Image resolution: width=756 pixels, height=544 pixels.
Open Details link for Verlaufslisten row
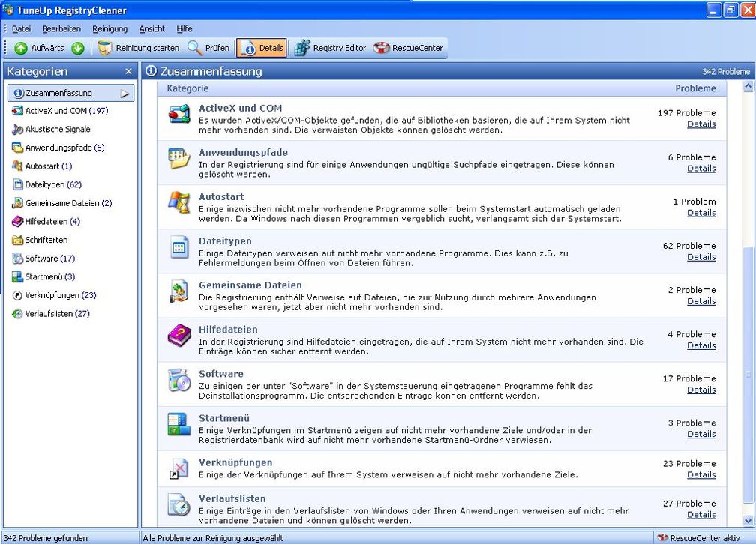pyautogui.click(x=701, y=515)
